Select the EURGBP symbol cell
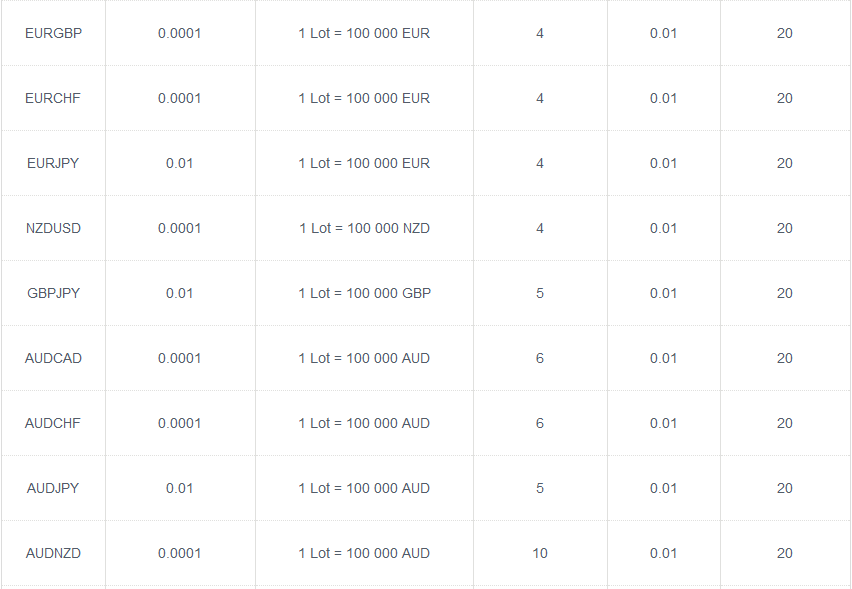Screen dimensions: 852x589 (x=53, y=33)
